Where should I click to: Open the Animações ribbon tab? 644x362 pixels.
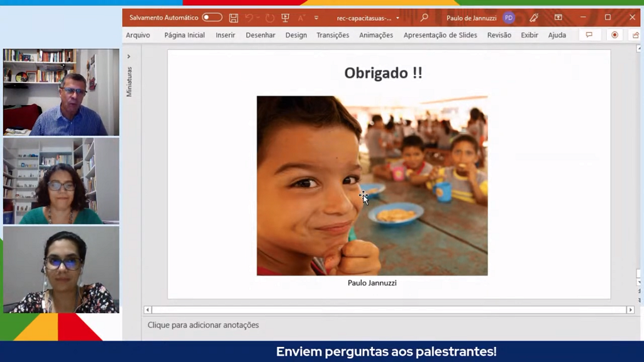(375, 35)
